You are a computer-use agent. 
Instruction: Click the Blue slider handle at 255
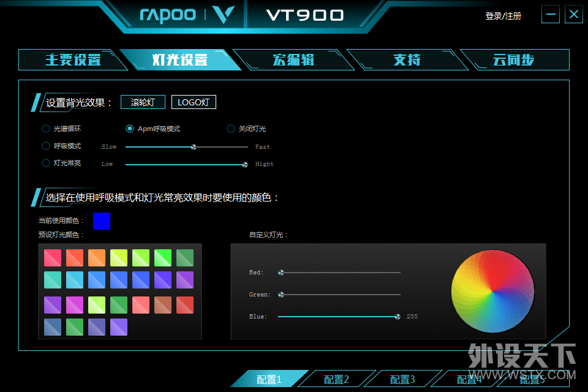point(398,317)
